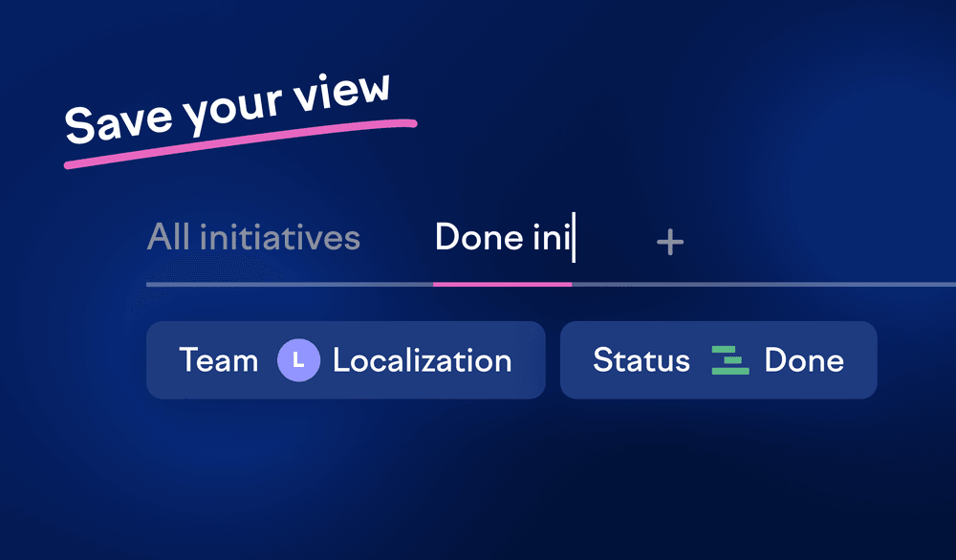956x560 pixels.
Task: Click the Team label in the filter
Action: (x=218, y=360)
